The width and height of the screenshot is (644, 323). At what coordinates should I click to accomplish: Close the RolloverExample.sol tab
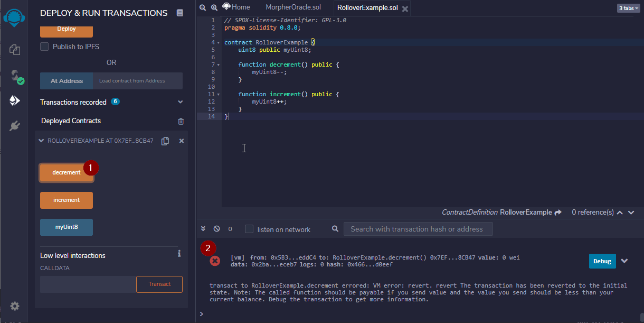pos(405,9)
